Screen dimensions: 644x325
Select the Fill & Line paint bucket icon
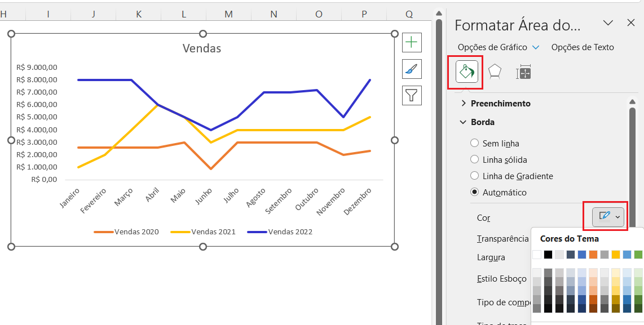466,72
